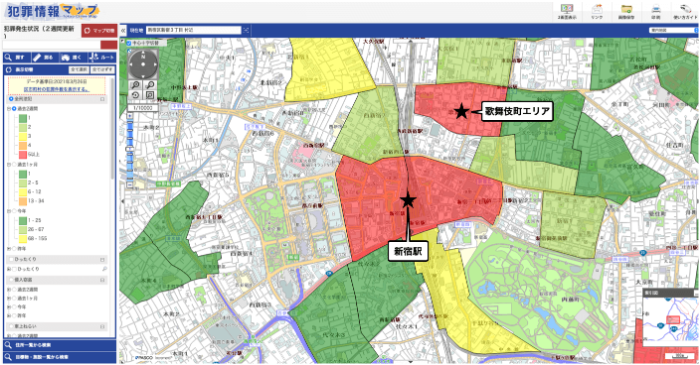
Task: Select the 過去2週間 radio button
Action: [14, 109]
